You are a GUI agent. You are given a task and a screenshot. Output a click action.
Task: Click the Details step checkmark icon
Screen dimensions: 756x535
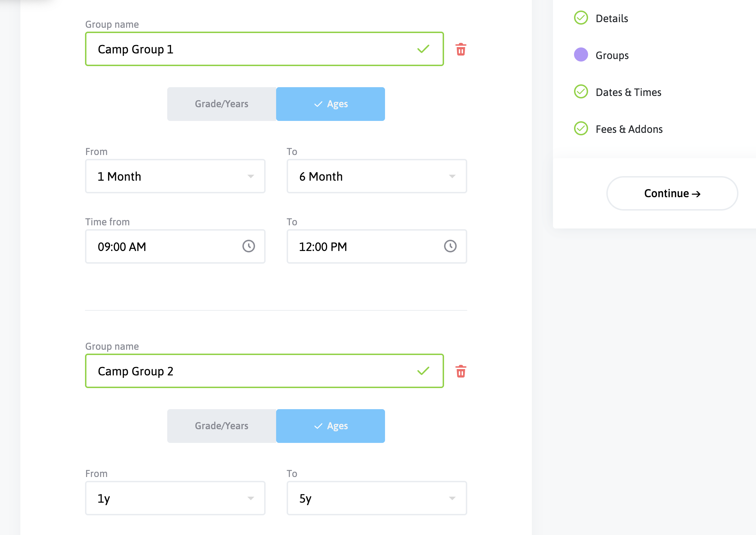coord(581,18)
